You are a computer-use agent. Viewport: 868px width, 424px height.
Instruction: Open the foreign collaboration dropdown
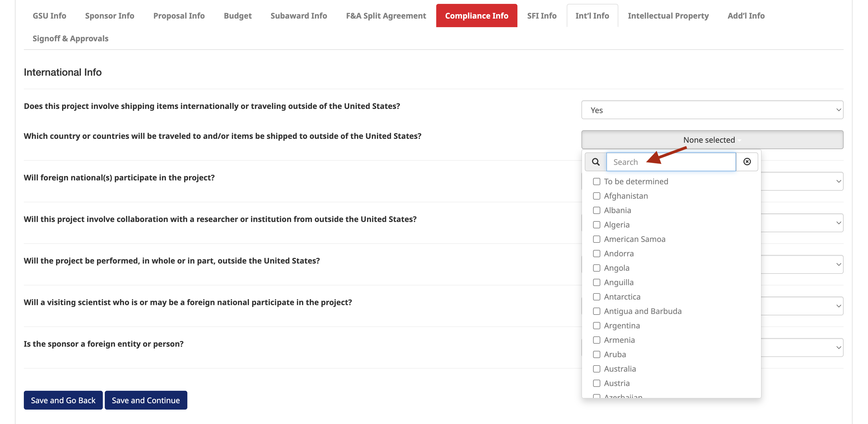point(802,223)
